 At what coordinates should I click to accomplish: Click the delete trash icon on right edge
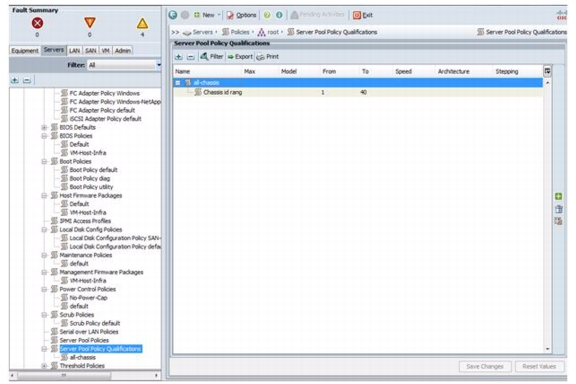click(559, 209)
